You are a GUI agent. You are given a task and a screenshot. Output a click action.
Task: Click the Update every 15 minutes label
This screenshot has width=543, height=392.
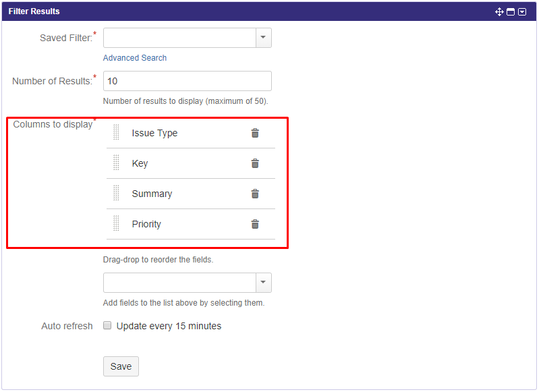pos(169,326)
